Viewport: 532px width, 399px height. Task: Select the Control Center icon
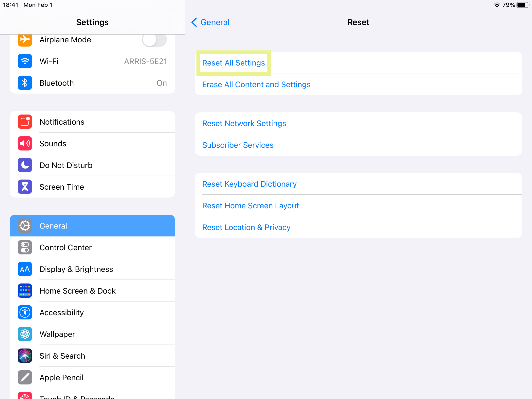tap(25, 247)
